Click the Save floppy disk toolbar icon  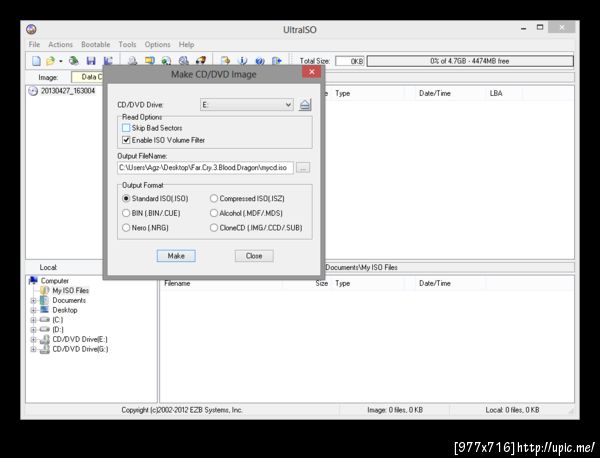(x=91, y=61)
